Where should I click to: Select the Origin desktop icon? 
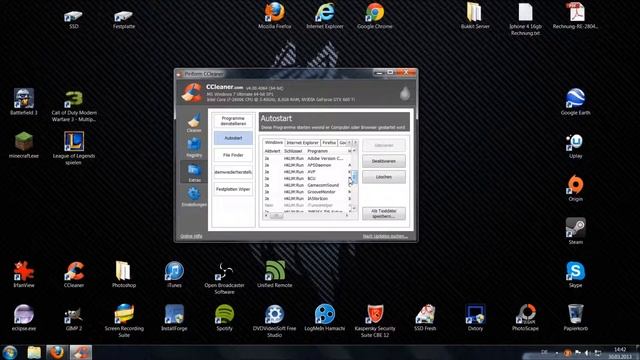576,189
